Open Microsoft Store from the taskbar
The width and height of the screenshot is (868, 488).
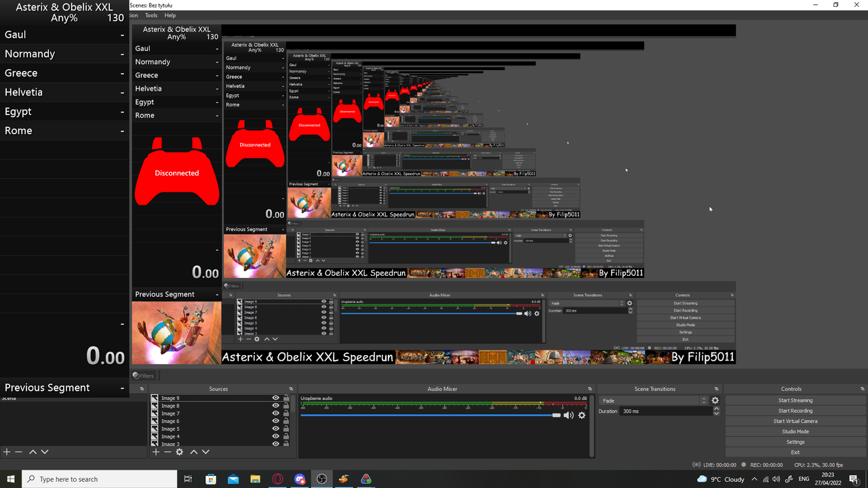211,479
